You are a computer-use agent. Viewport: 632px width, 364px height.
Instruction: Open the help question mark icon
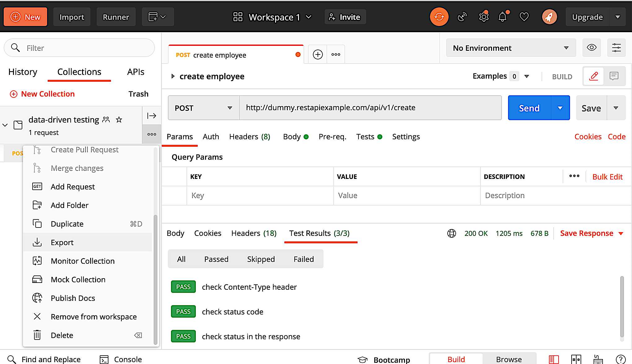point(621,359)
